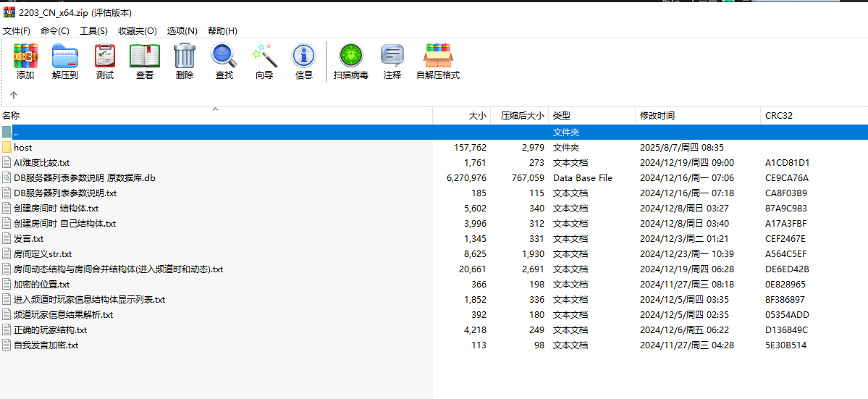This screenshot has height=399, width=868.
Task: Click file icon of 房间定义str.txt
Action: 7,254
